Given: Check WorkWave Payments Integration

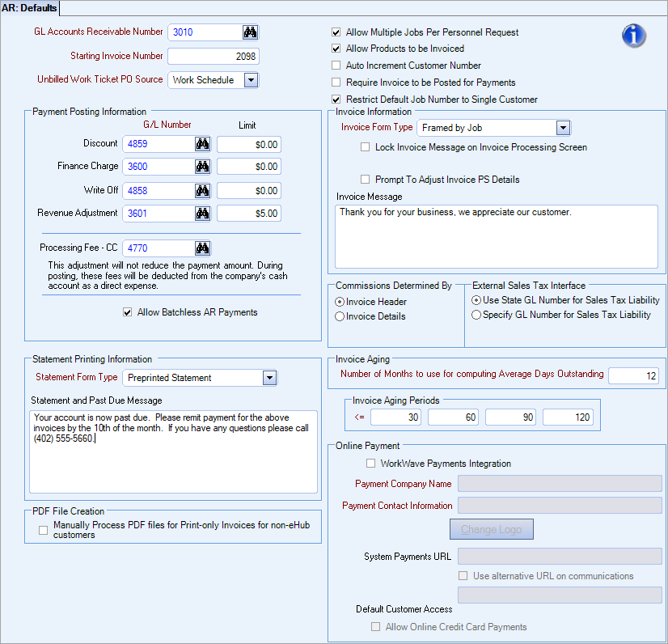Looking at the screenshot, I should [370, 463].
